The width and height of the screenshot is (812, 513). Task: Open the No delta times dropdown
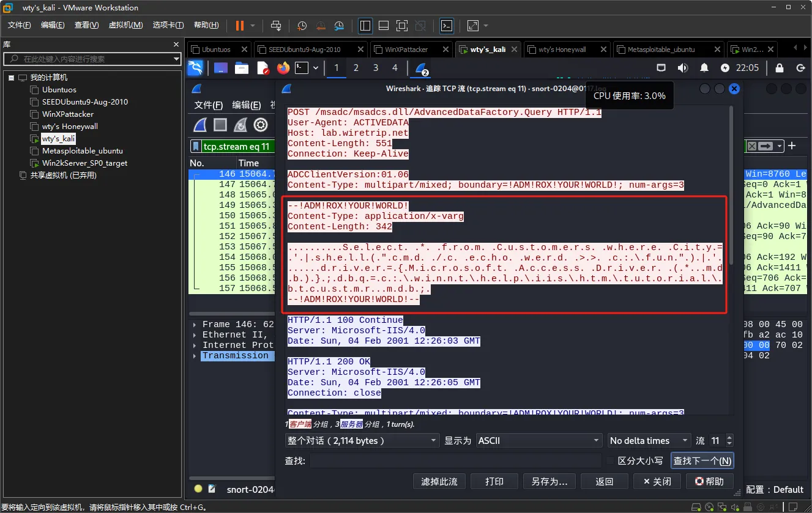649,440
